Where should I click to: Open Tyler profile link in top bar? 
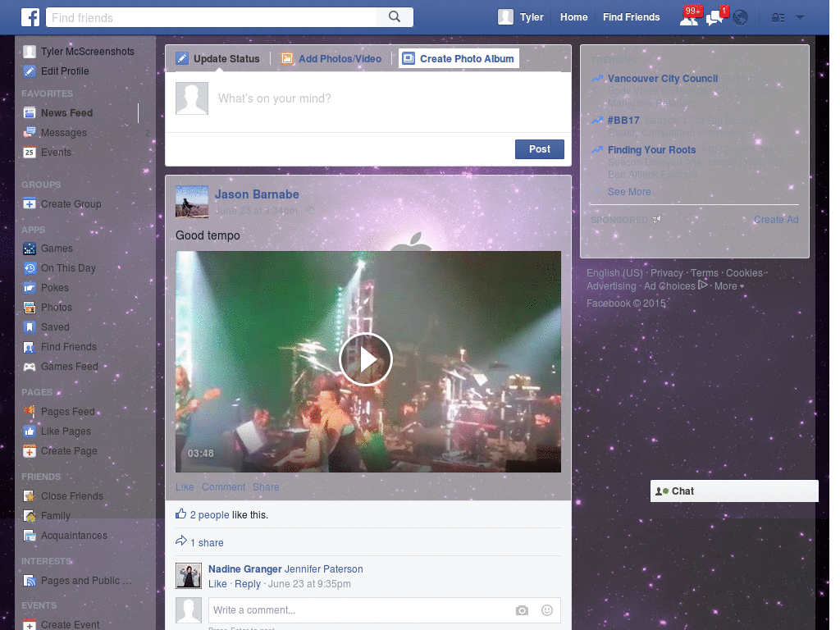[x=532, y=17]
